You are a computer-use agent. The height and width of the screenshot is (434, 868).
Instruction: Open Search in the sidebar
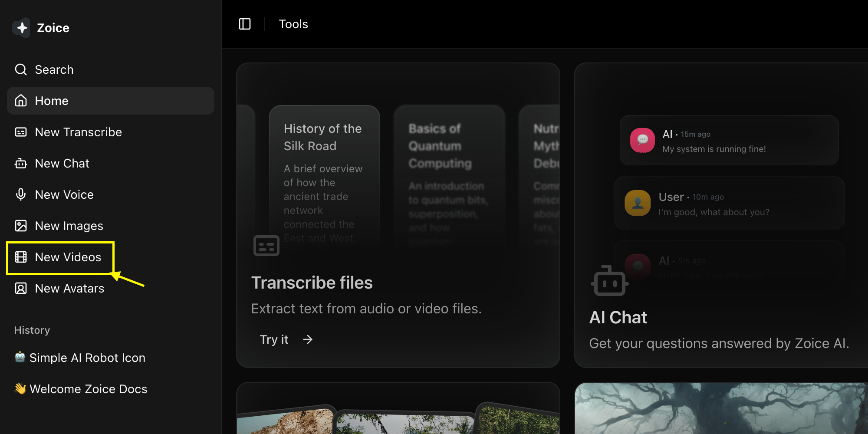(x=111, y=69)
